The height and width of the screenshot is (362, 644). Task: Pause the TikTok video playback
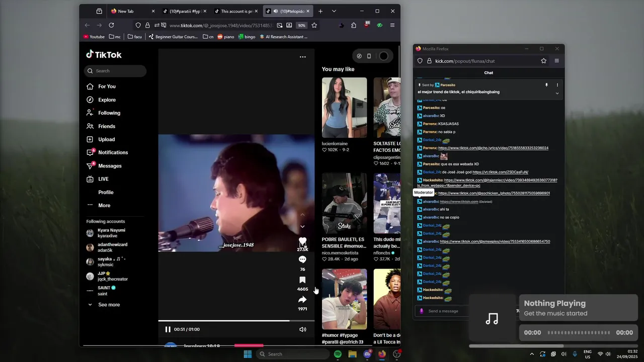[x=168, y=329]
